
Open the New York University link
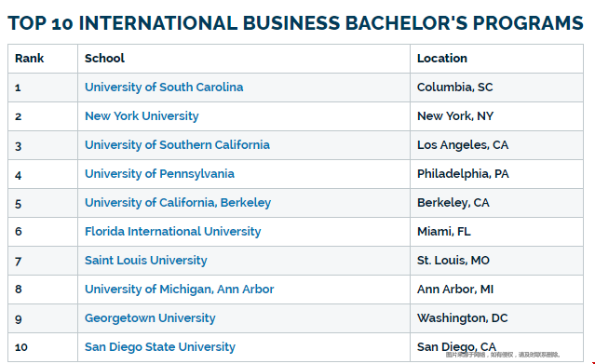click(x=142, y=116)
